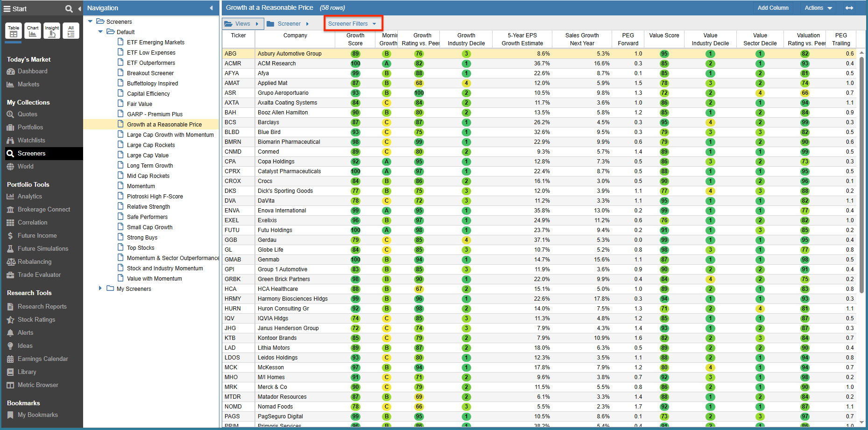Sort by Growth Score column header
This screenshot has width=868, height=430.
click(355, 39)
